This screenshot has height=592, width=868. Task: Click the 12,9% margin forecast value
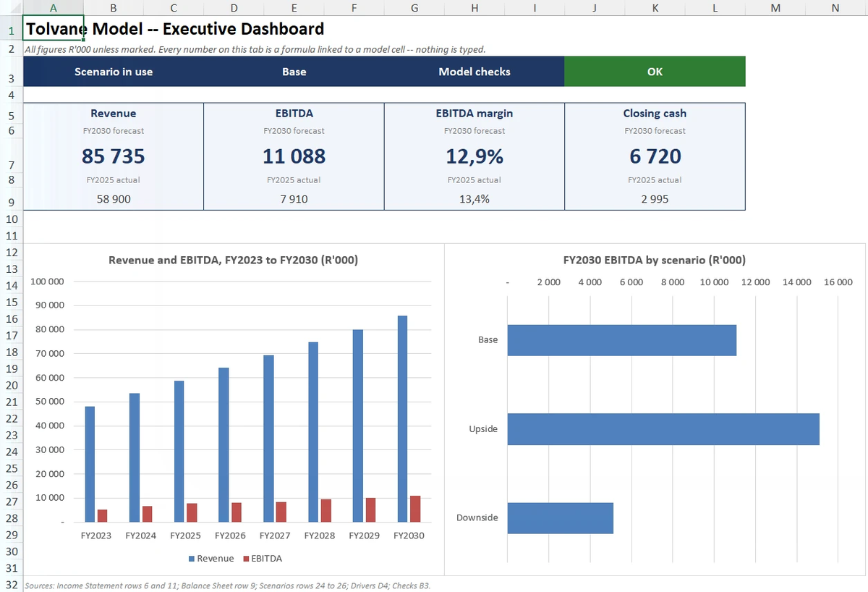coord(475,156)
